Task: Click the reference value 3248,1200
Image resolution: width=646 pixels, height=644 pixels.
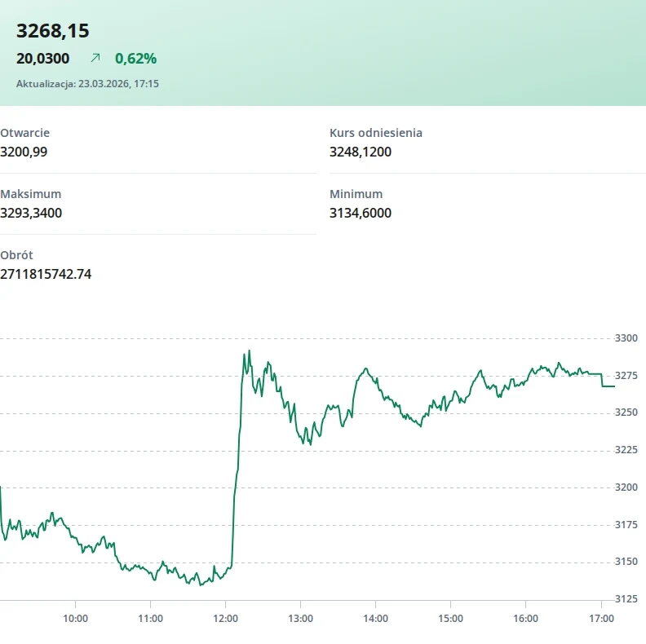Action: click(361, 152)
